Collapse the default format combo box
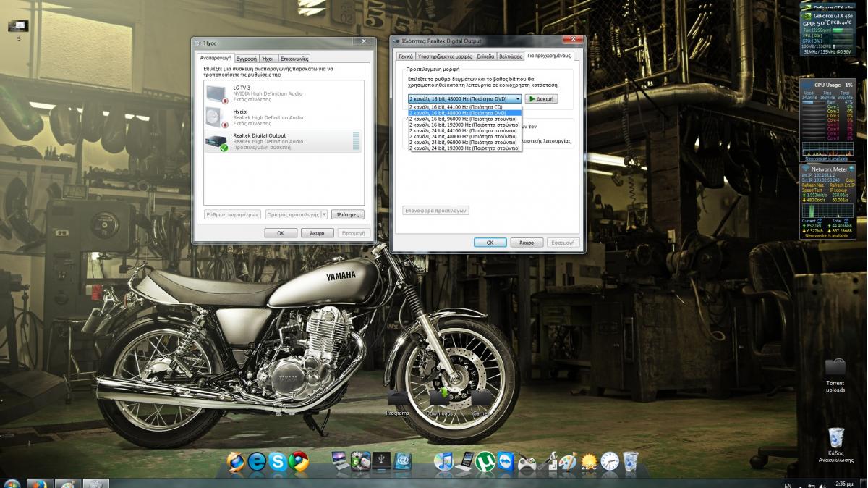 point(517,98)
